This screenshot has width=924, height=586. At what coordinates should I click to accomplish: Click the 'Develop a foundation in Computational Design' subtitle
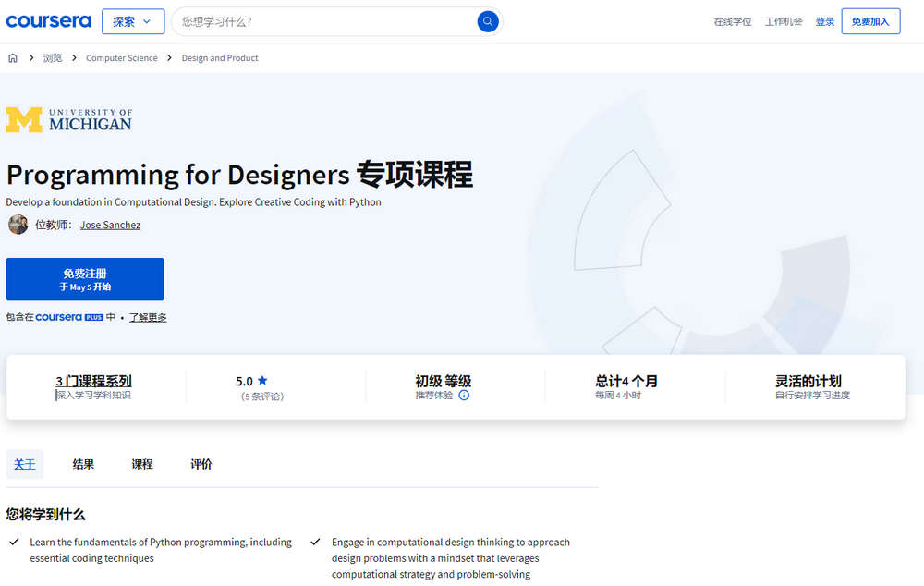pyautogui.click(x=193, y=201)
